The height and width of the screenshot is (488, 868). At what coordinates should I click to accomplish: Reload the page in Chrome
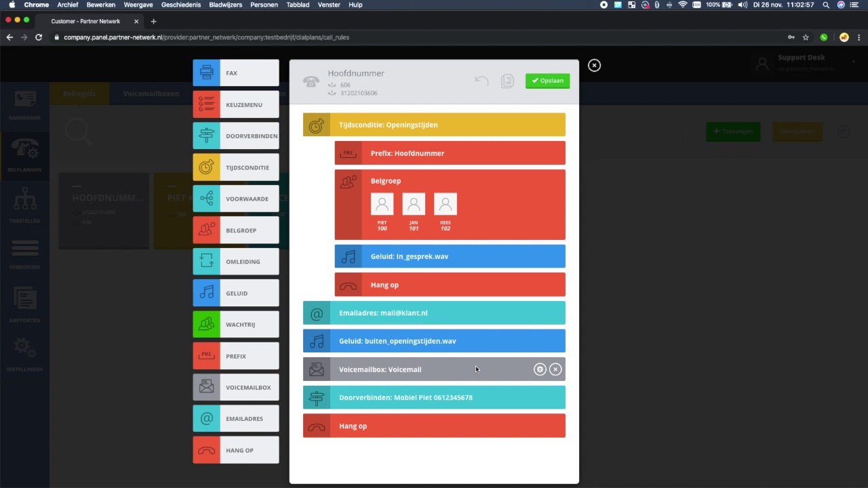(39, 37)
